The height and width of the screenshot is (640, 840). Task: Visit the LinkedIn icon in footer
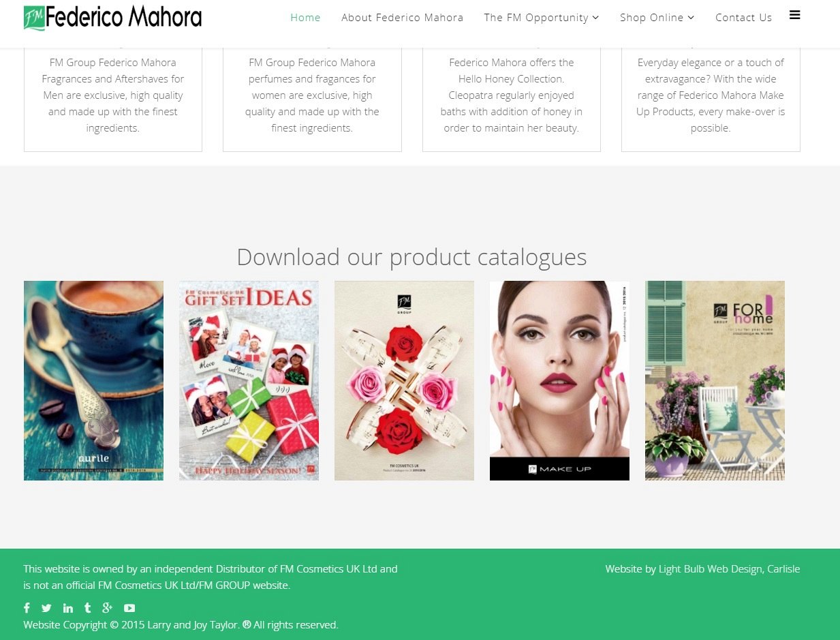point(68,608)
